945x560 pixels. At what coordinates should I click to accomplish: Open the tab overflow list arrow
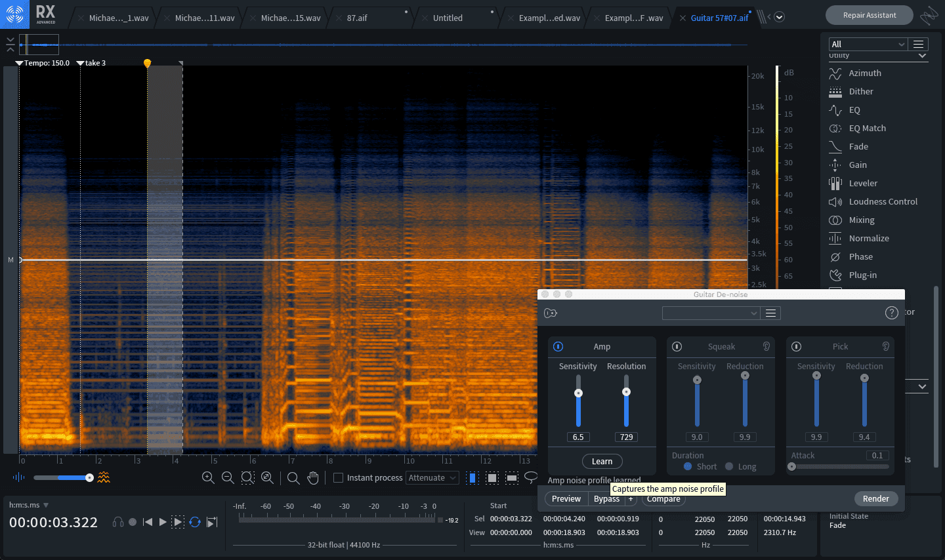tap(780, 18)
